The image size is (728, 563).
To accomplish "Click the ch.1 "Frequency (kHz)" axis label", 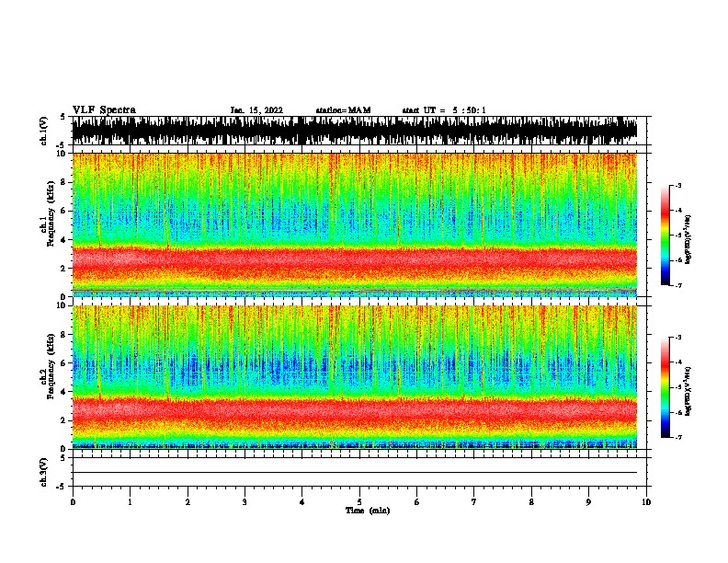I will point(51,213).
